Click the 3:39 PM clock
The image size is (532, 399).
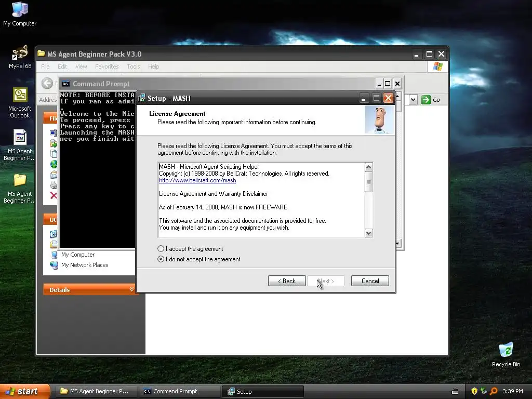(x=513, y=391)
